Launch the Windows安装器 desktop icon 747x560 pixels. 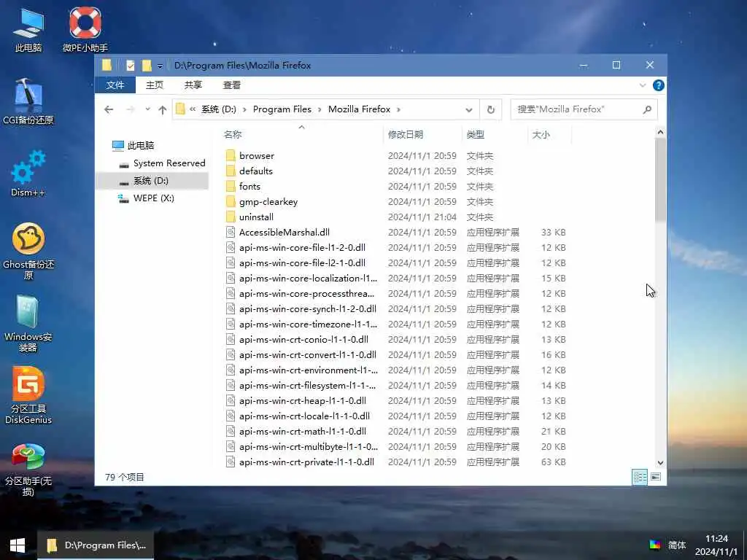(x=28, y=324)
